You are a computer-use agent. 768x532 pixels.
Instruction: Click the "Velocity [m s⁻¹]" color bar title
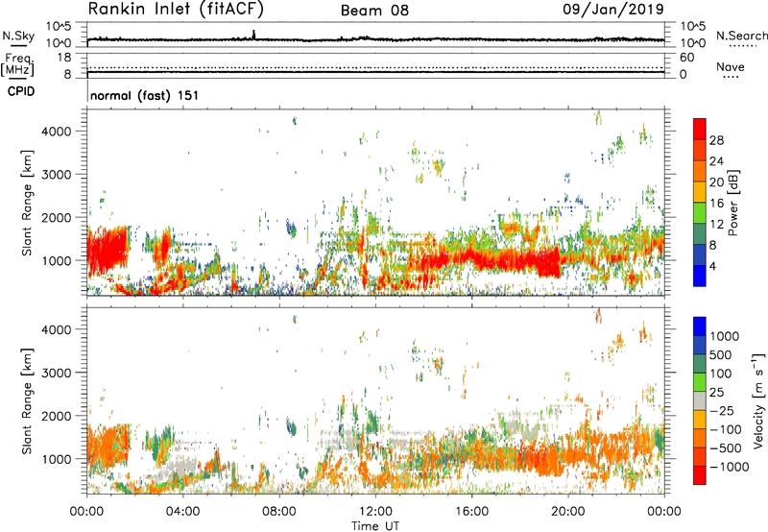[x=758, y=400]
